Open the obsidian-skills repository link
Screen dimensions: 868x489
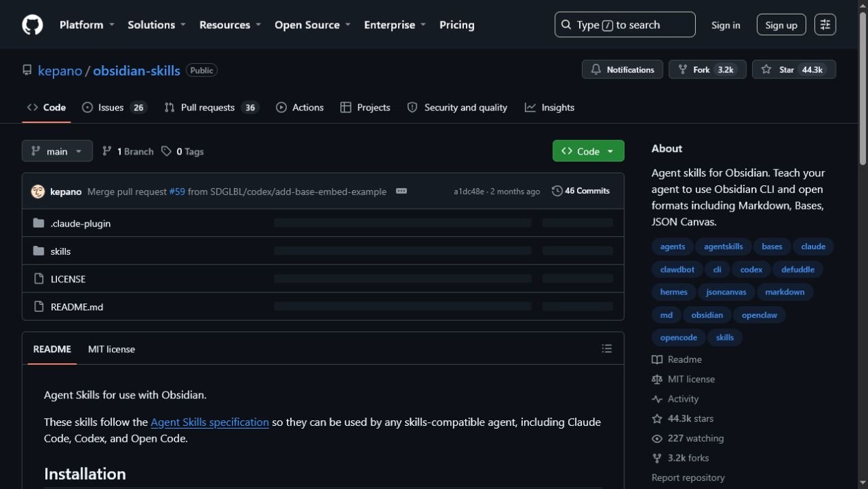[x=137, y=70]
